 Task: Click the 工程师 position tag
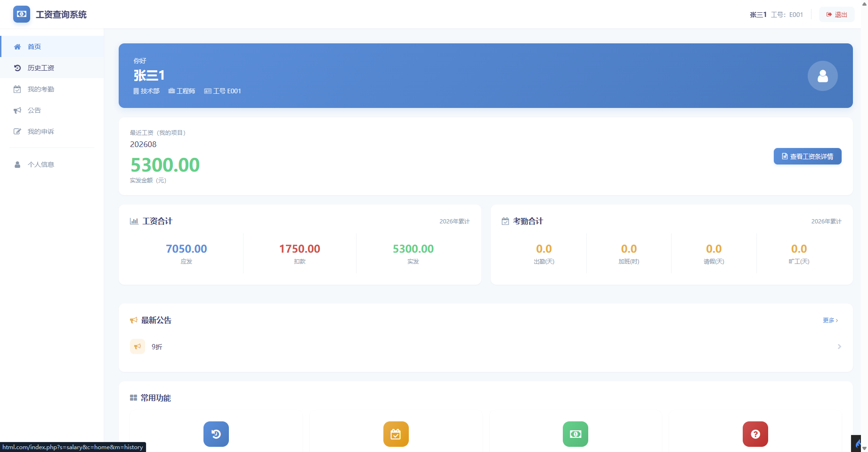coord(182,91)
